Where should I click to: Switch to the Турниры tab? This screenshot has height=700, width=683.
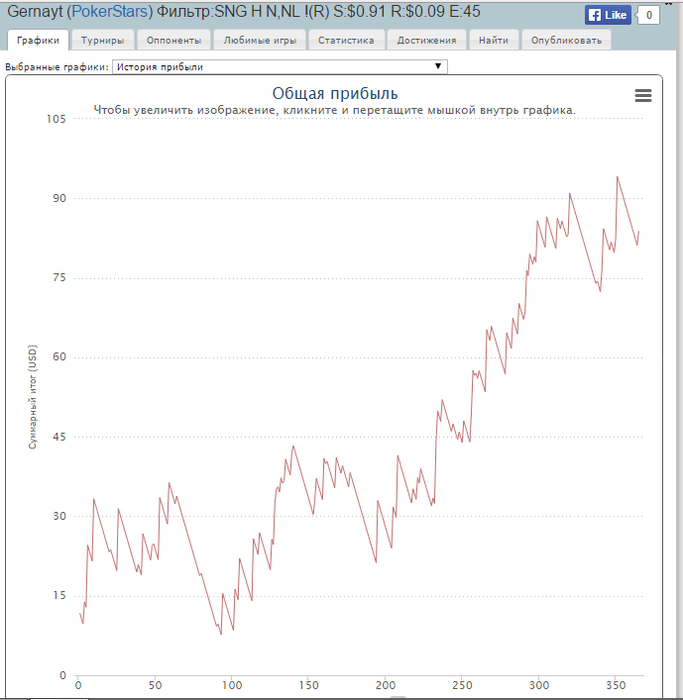tap(102, 40)
